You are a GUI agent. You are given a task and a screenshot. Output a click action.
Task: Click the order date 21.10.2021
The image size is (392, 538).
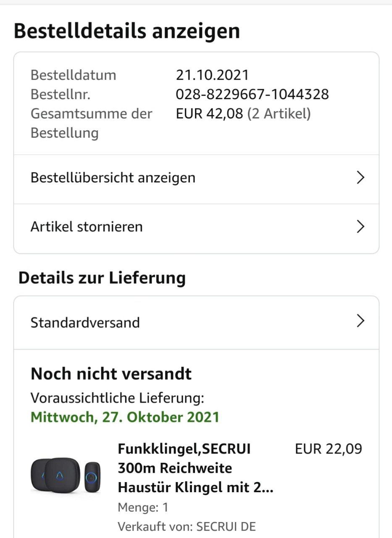click(212, 75)
